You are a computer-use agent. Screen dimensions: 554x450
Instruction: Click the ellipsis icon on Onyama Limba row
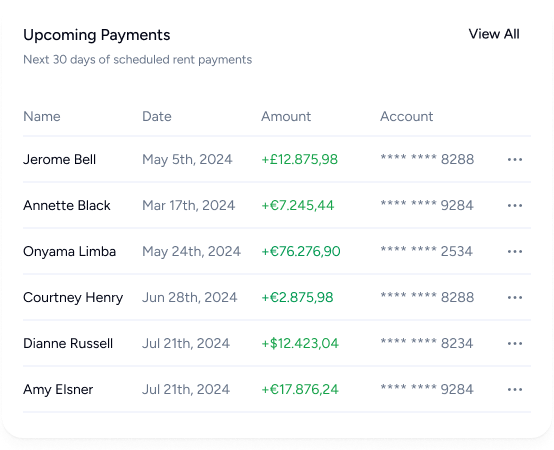[515, 251]
